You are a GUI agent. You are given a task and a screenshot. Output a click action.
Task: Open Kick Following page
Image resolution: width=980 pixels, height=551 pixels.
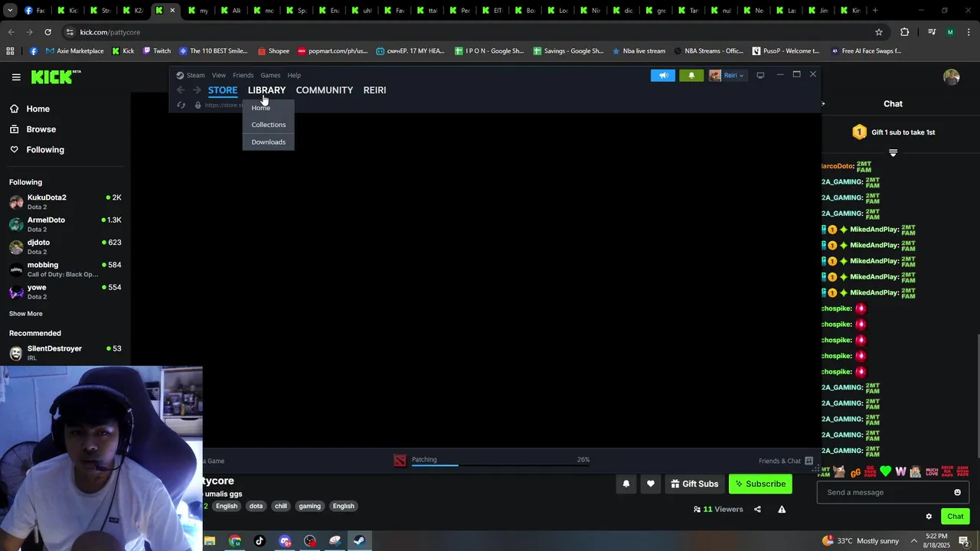click(x=37, y=150)
